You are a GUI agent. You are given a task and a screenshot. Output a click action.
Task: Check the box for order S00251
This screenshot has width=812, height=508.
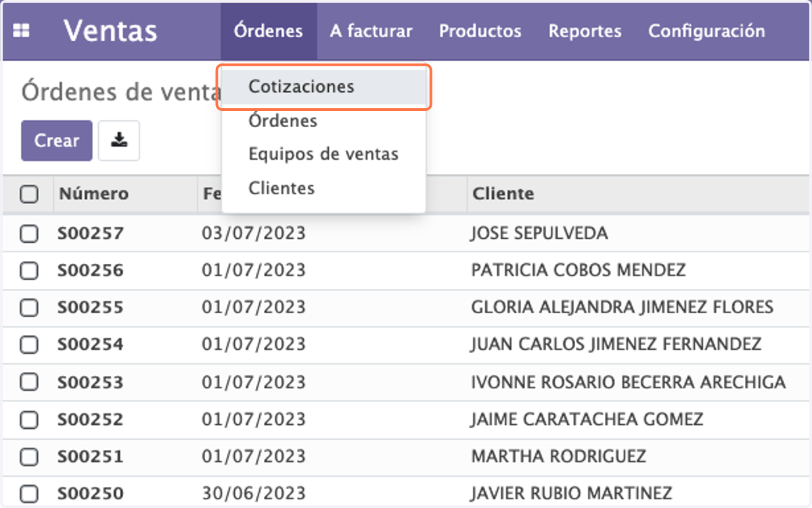(x=29, y=457)
